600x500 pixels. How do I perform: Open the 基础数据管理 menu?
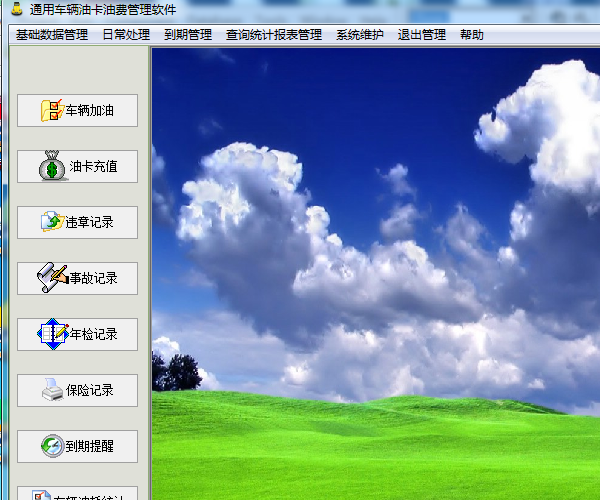[x=52, y=35]
